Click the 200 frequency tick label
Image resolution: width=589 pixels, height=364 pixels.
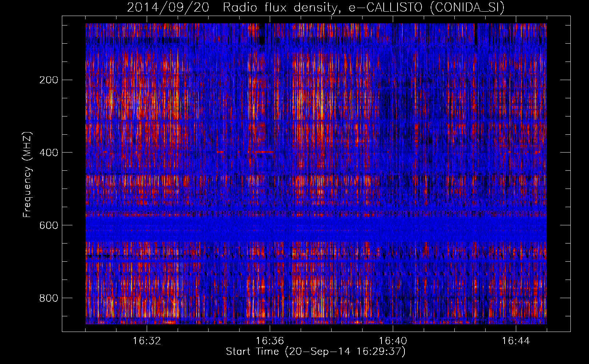point(49,80)
